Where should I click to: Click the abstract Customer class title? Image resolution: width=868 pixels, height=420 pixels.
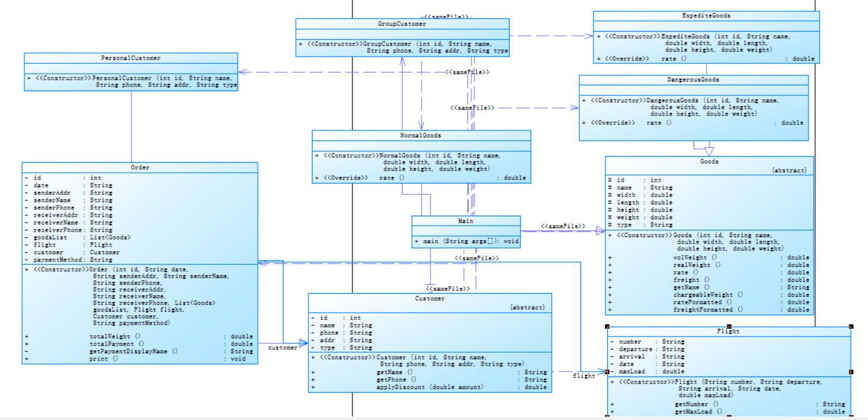(x=430, y=298)
